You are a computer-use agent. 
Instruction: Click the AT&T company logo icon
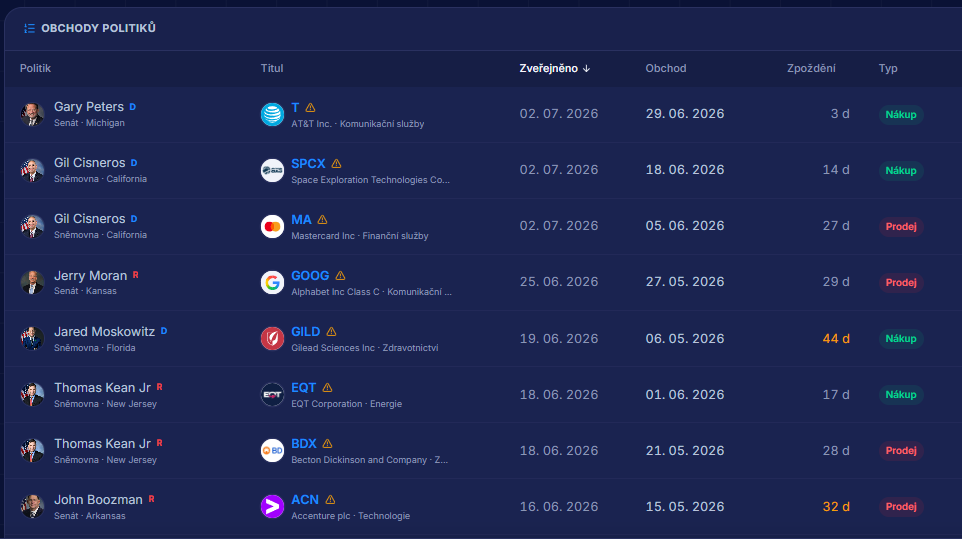pos(272,115)
